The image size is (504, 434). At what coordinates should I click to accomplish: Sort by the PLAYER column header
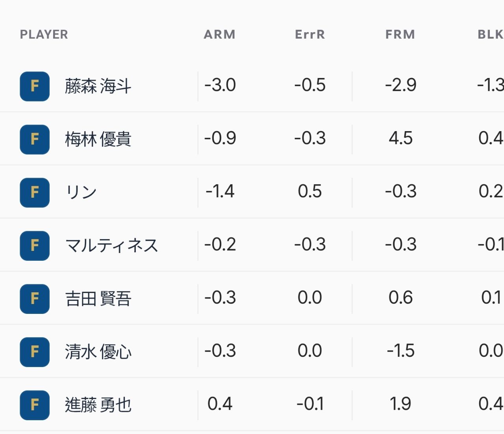[x=44, y=35]
